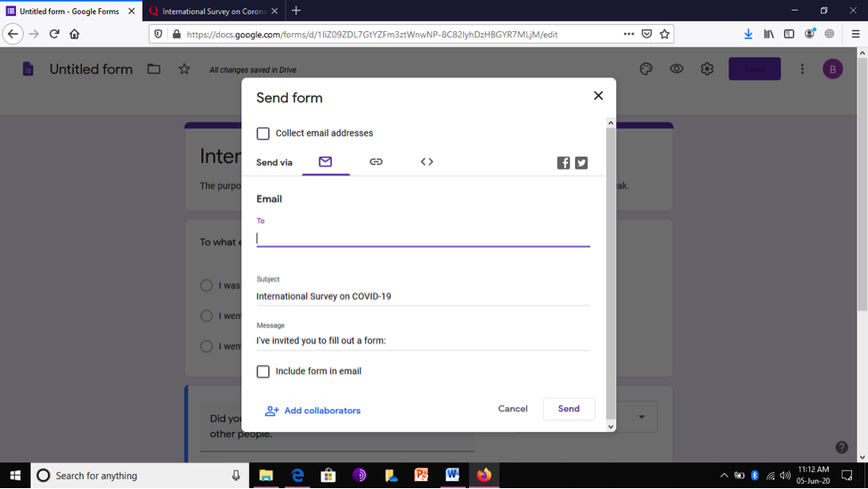
Task: Enable Include form in email checkbox
Action: pyautogui.click(x=263, y=371)
